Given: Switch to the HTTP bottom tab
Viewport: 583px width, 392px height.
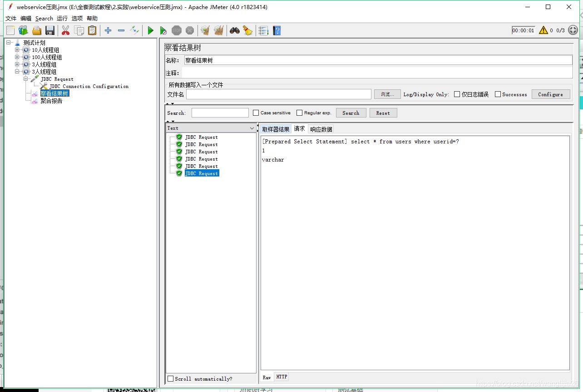Looking at the screenshot, I should pos(282,377).
